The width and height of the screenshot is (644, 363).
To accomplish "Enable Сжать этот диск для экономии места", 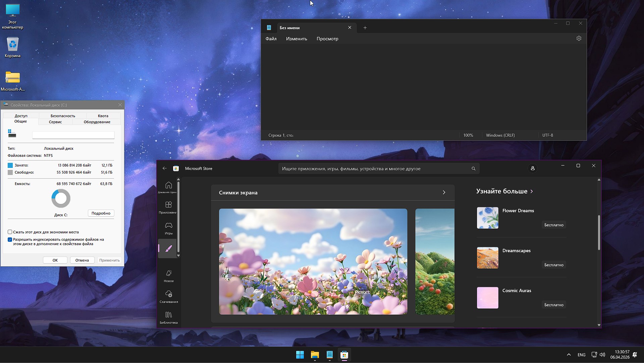I will (x=10, y=232).
